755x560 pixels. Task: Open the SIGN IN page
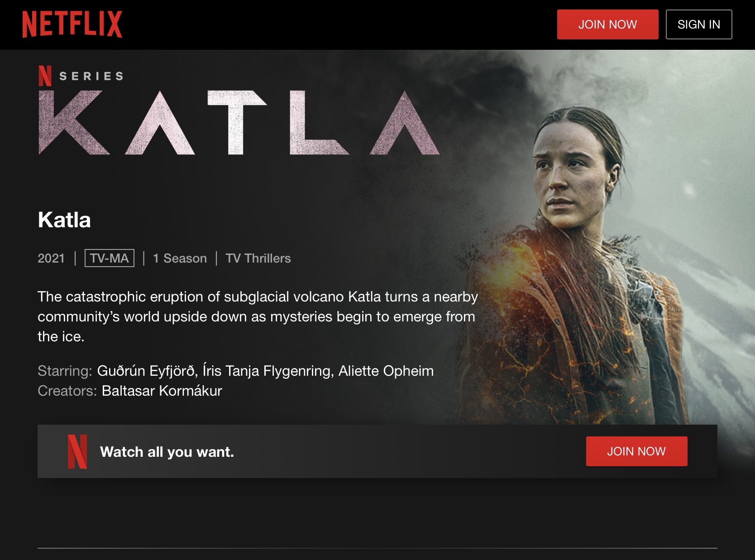click(x=698, y=24)
